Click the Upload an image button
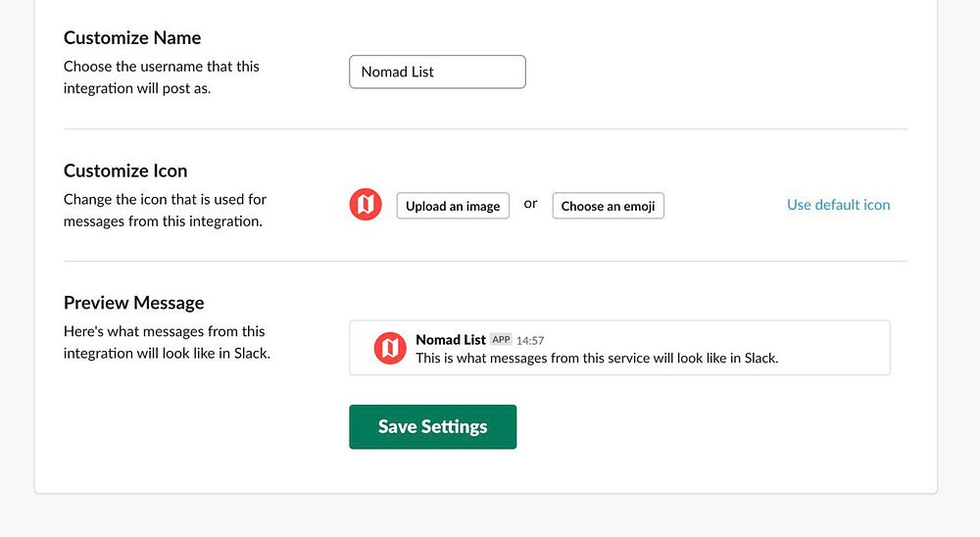This screenshot has height=537, width=980. (453, 206)
